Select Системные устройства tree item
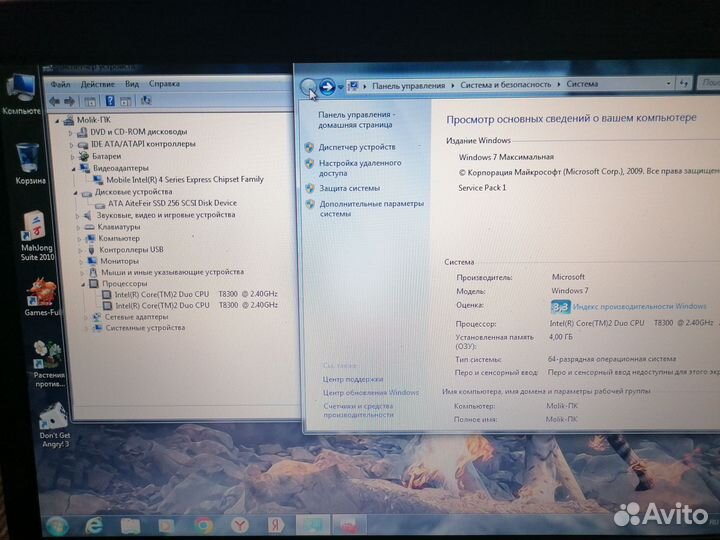 click(145, 328)
